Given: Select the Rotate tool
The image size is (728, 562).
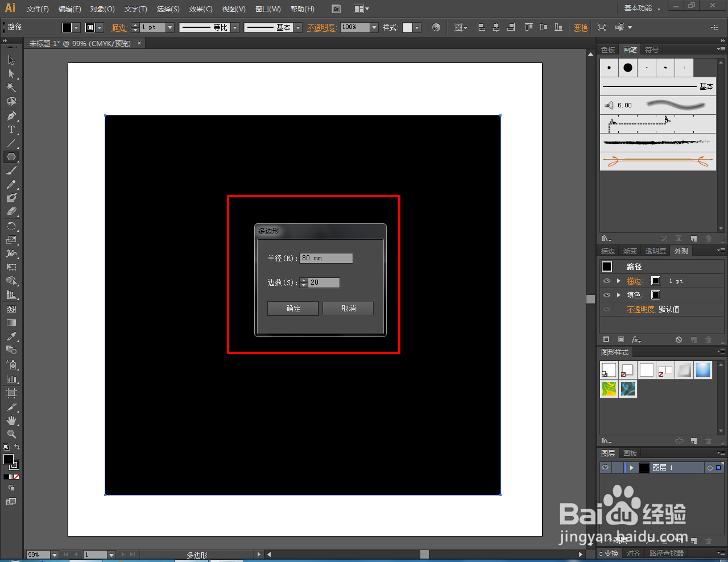Looking at the screenshot, I should pos(11,226).
